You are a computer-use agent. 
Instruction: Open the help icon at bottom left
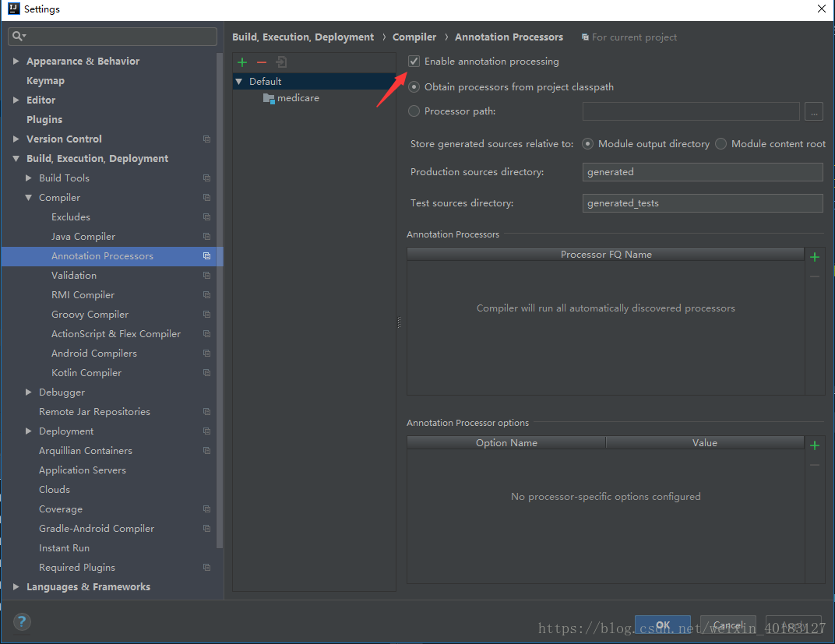(21, 622)
